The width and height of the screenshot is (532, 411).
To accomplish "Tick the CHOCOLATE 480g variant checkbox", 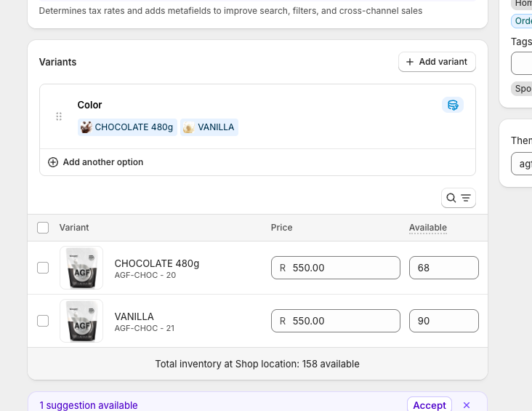I will tap(43, 268).
